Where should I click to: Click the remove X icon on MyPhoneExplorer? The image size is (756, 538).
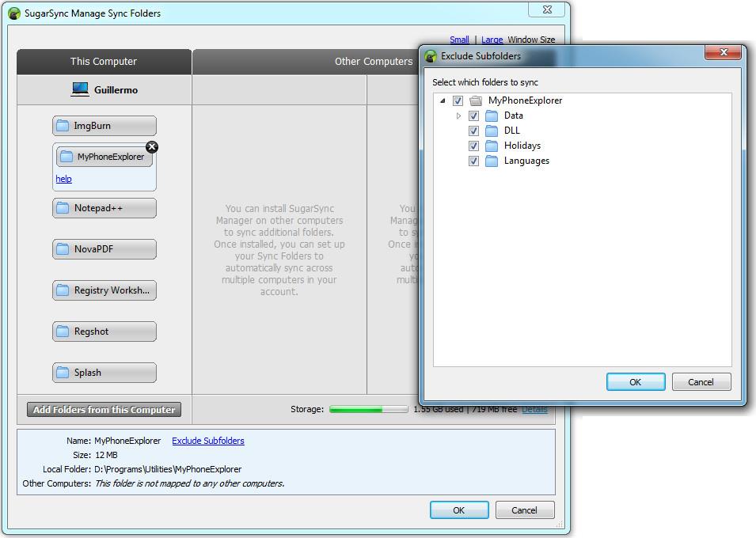(x=152, y=147)
